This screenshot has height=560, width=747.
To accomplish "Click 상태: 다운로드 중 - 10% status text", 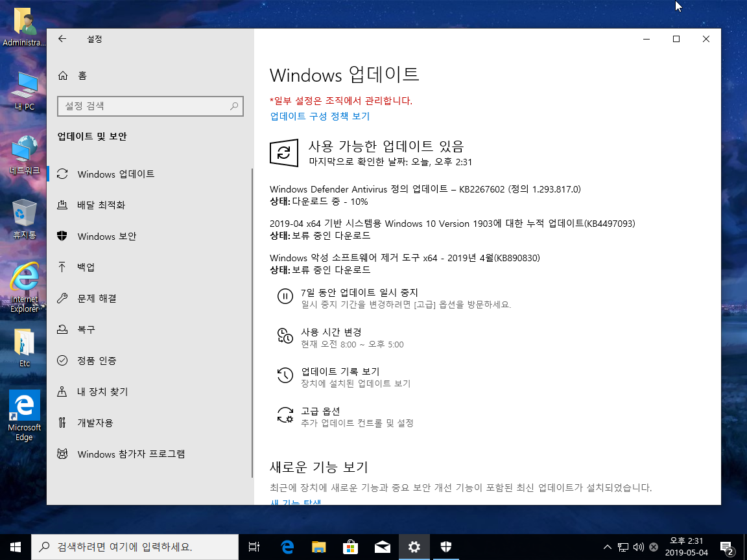I will [319, 202].
